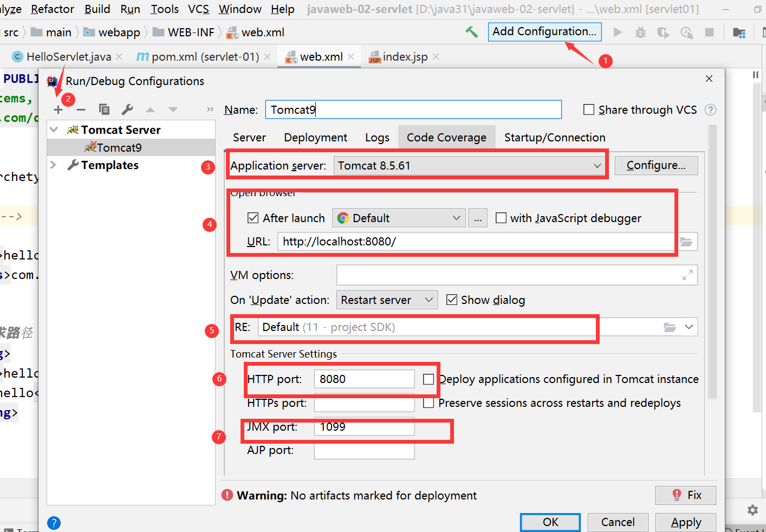Switch to the Code Coverage tab
This screenshot has width=766, height=532.
[x=446, y=138]
